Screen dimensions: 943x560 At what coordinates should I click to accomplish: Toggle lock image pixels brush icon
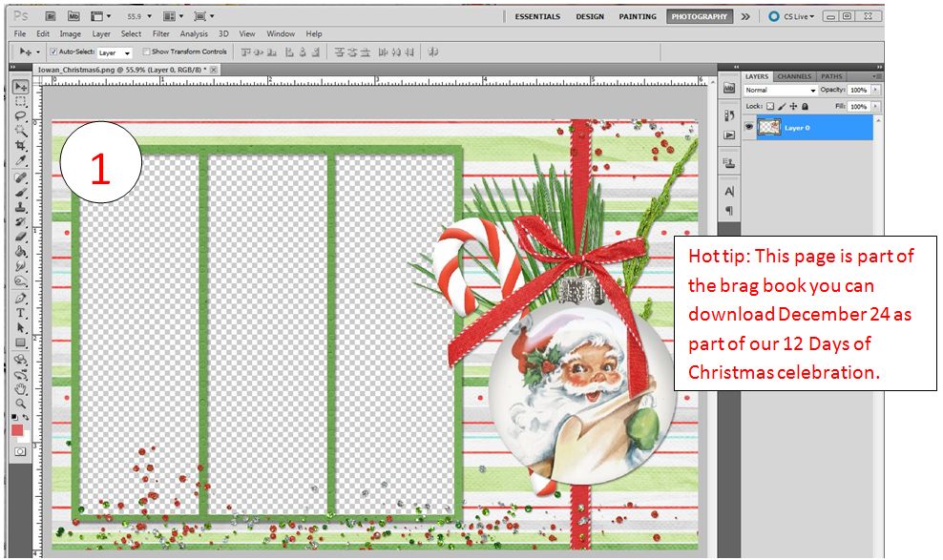click(x=782, y=106)
